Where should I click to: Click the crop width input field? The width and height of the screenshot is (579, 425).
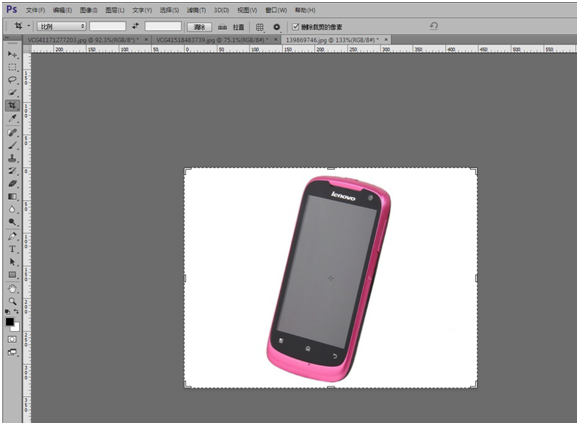(107, 26)
